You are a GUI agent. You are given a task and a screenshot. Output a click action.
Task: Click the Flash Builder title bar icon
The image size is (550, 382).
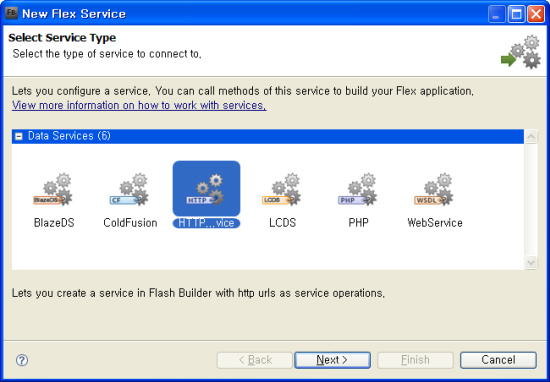click(12, 13)
